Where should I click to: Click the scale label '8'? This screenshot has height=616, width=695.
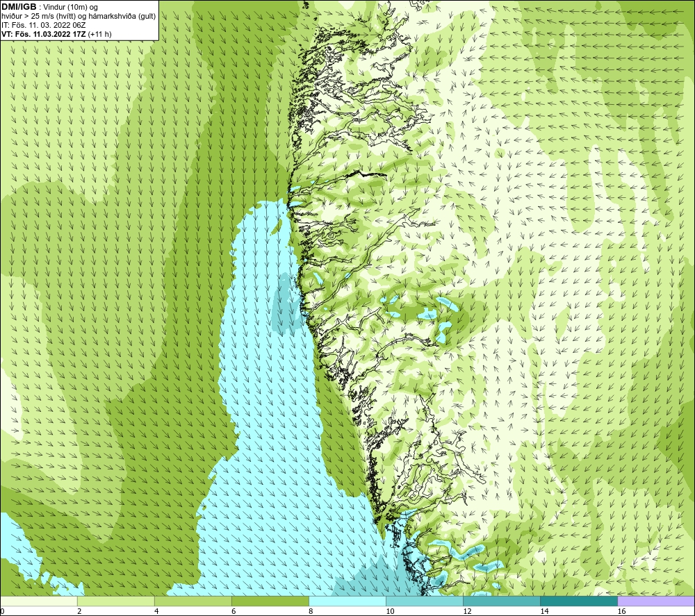click(311, 611)
